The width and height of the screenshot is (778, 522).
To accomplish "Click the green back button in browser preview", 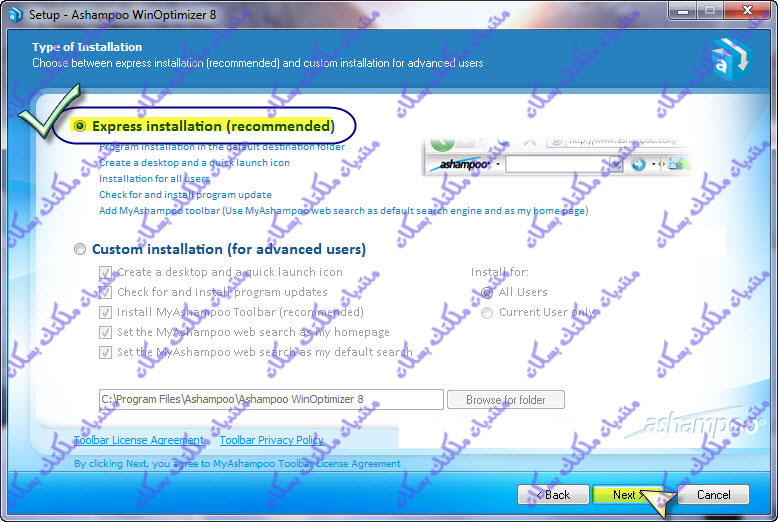I will click(442, 141).
